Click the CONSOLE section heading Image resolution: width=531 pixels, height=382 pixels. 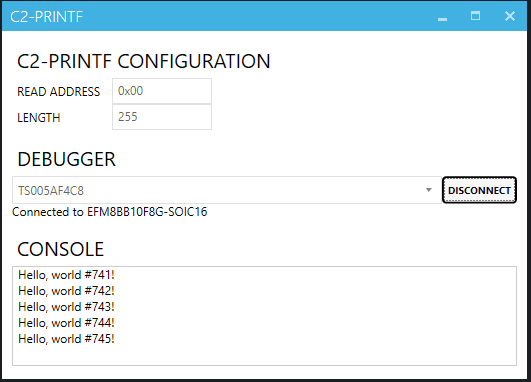coord(61,249)
